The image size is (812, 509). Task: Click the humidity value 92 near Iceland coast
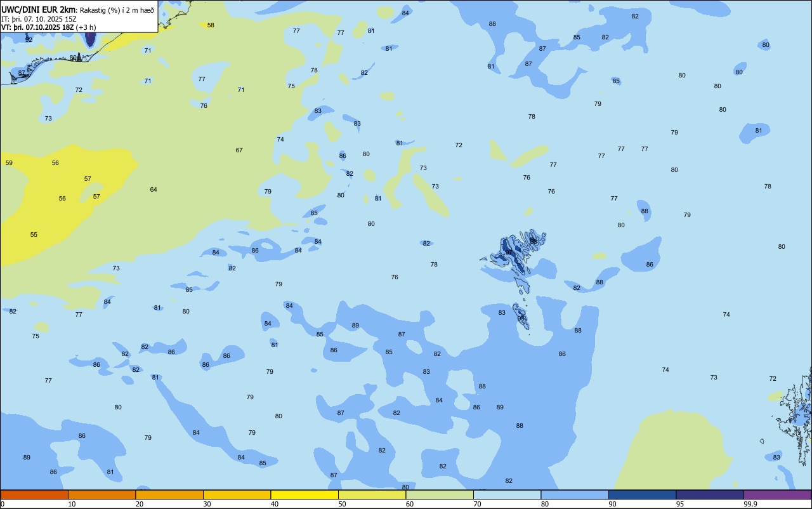[x=29, y=39]
